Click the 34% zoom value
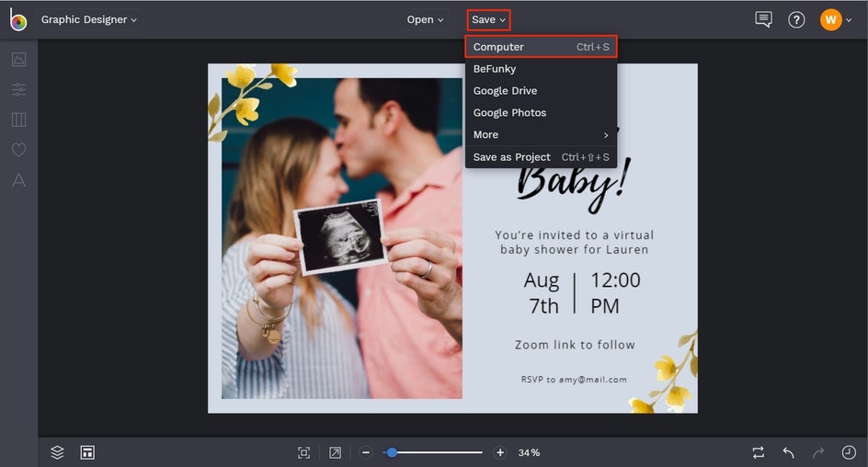 (x=529, y=452)
